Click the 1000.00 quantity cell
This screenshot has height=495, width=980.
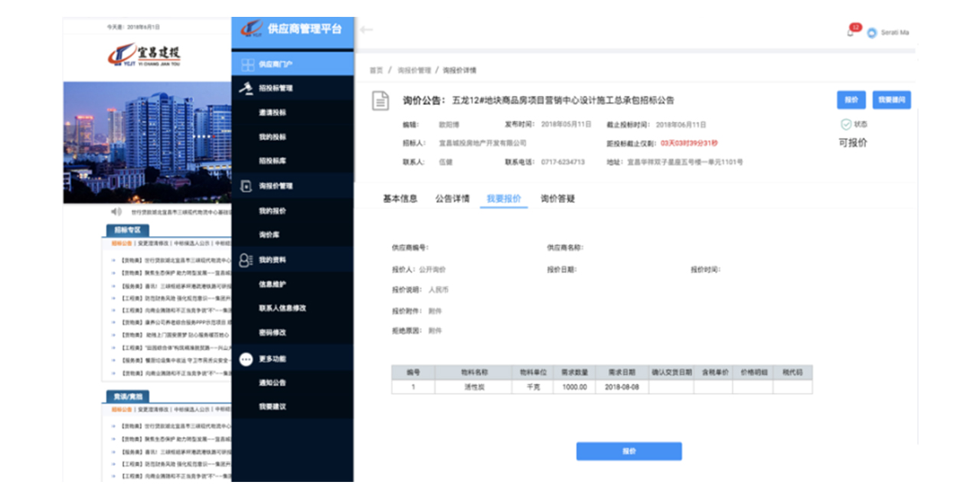[x=573, y=387]
